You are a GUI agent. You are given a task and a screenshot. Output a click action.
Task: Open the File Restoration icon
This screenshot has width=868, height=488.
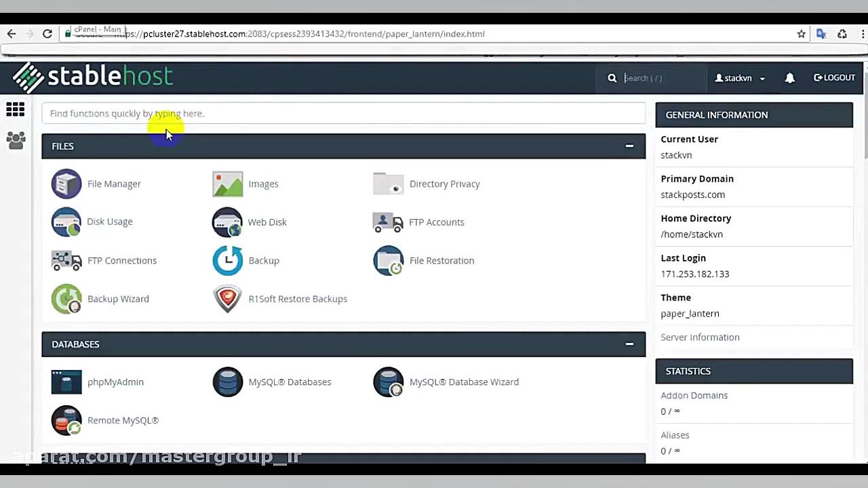pos(388,260)
